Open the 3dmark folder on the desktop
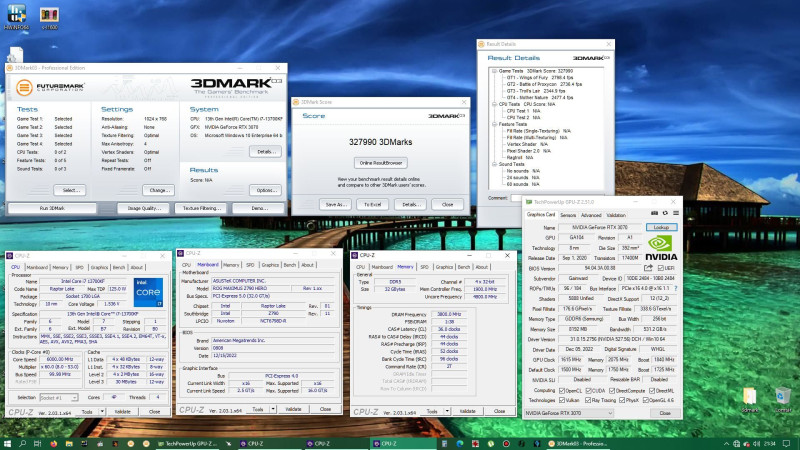Image resolution: width=800 pixels, height=450 pixels. [x=749, y=399]
